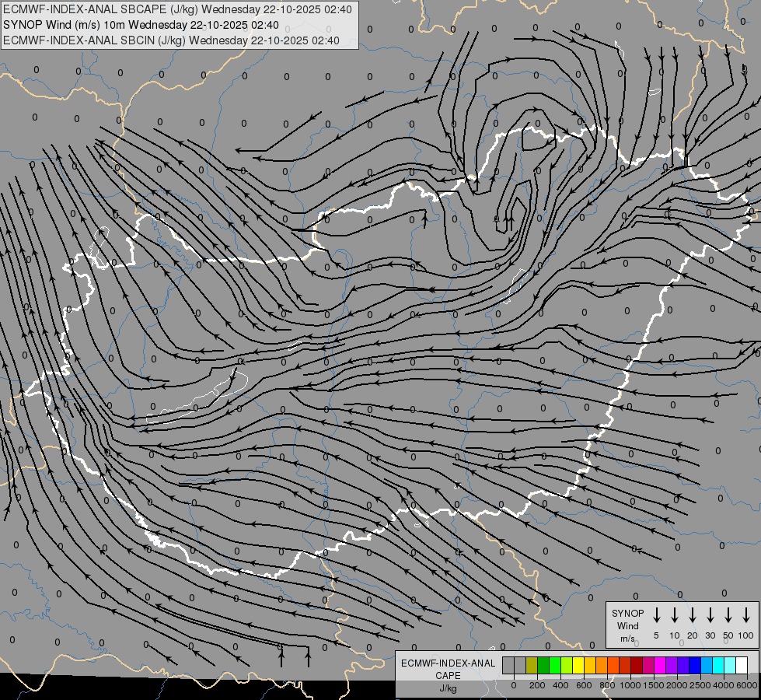Select the red-orange swatch left of 800 tick
This screenshot has width=761, height=700.
[x=614, y=665]
